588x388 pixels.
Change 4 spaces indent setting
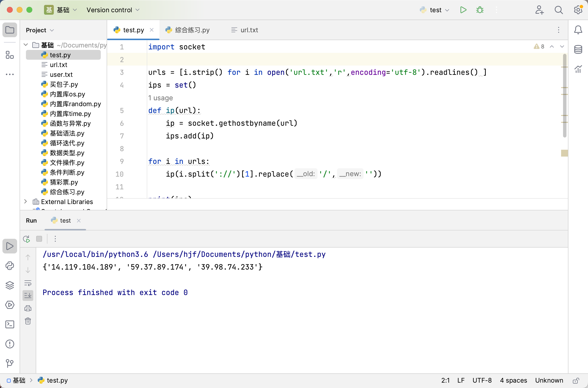[x=513, y=380]
